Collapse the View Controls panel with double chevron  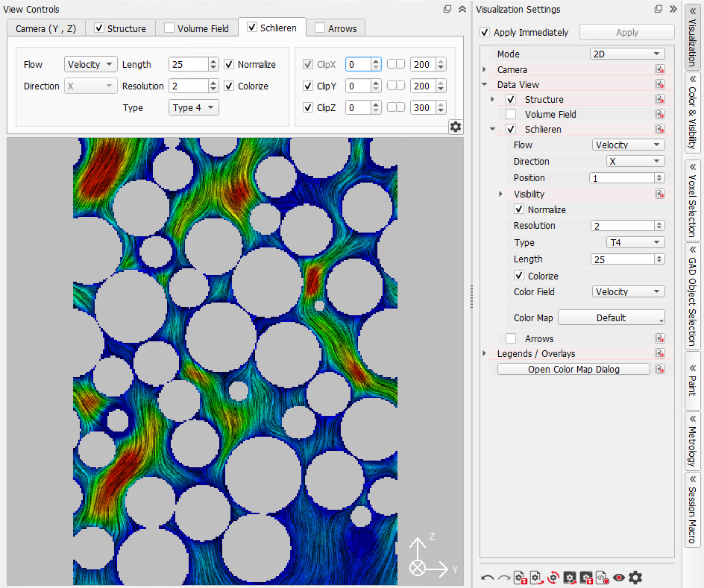462,9
